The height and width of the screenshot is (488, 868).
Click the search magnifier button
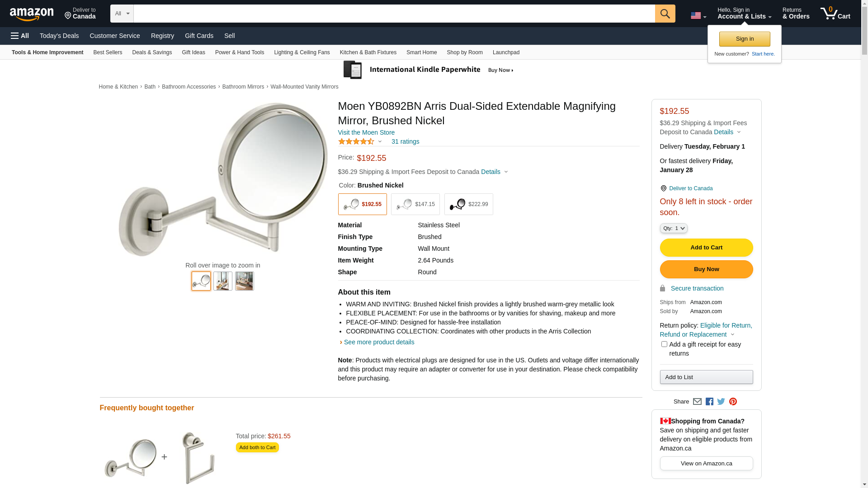click(665, 14)
